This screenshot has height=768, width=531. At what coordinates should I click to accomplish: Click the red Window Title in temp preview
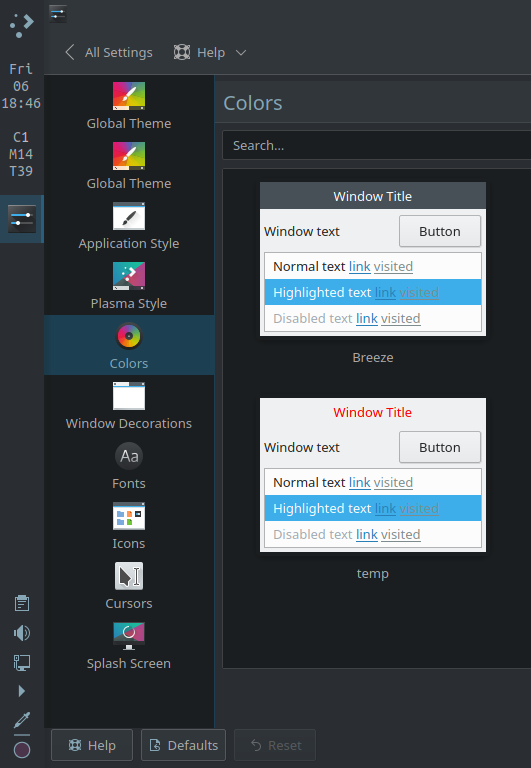(x=373, y=412)
